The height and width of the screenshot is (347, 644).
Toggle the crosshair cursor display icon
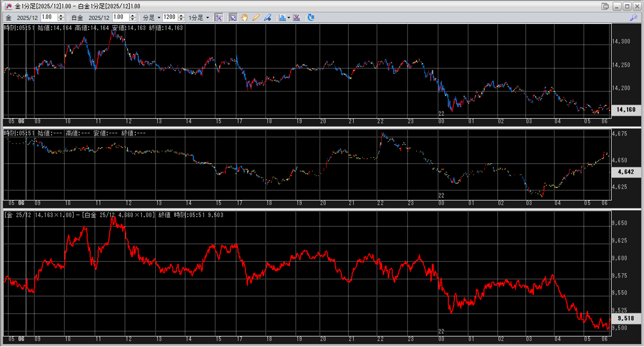[219, 18]
